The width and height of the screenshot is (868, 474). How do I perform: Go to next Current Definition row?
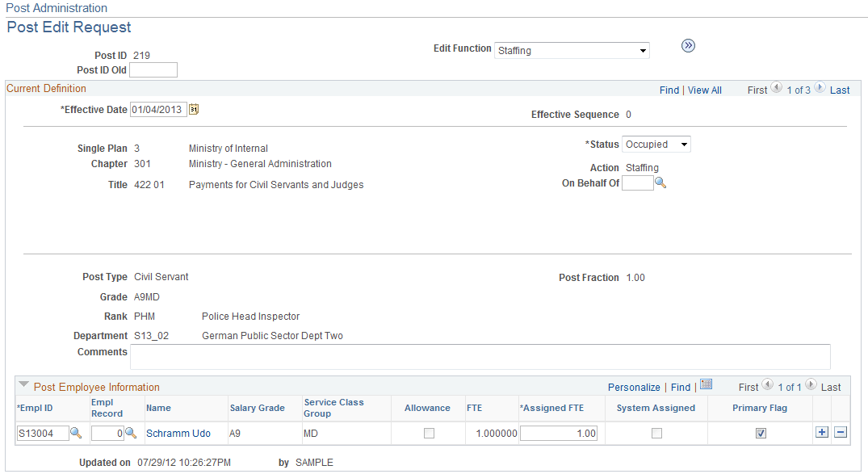click(x=820, y=89)
